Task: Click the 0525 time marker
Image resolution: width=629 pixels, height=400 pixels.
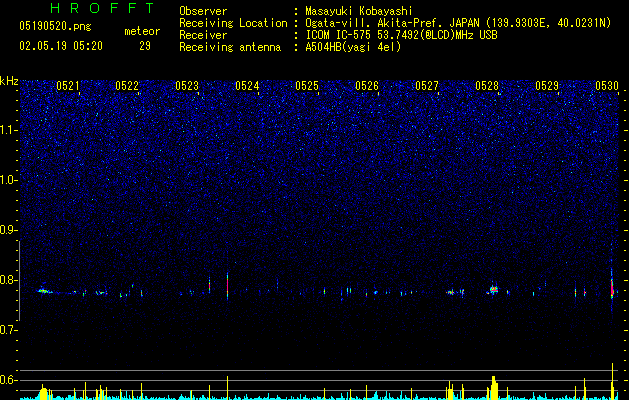Action: [x=307, y=86]
